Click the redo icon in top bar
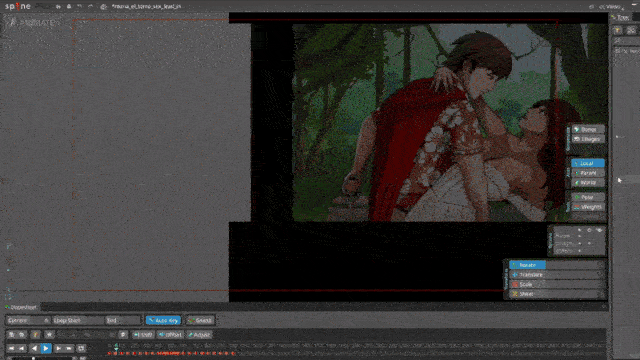The height and width of the screenshot is (360, 640). coord(90,7)
